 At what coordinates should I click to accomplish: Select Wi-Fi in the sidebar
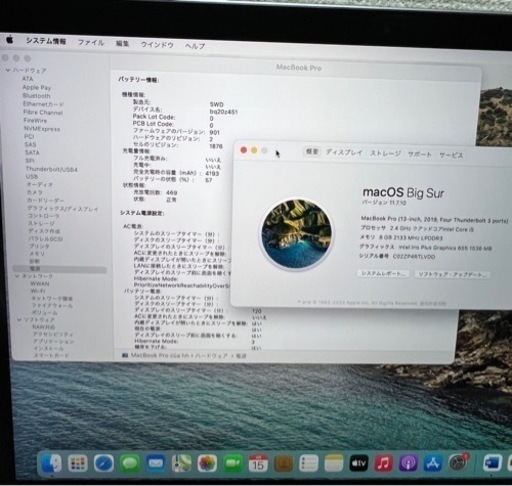click(x=38, y=291)
